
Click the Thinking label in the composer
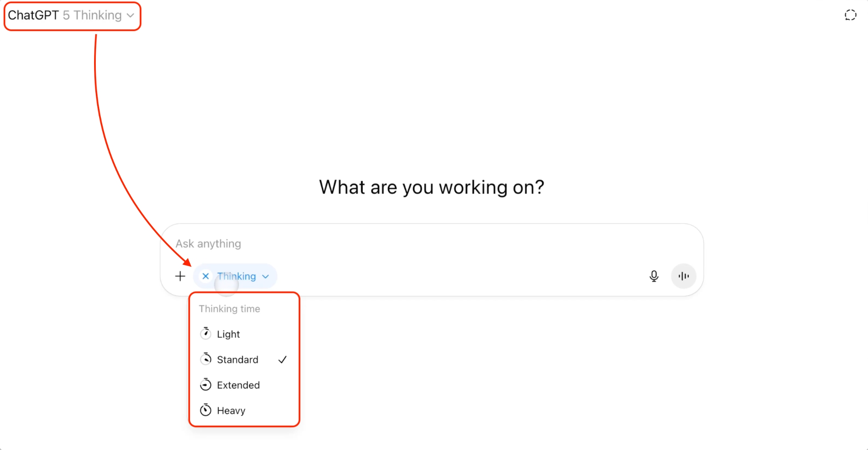coord(236,276)
